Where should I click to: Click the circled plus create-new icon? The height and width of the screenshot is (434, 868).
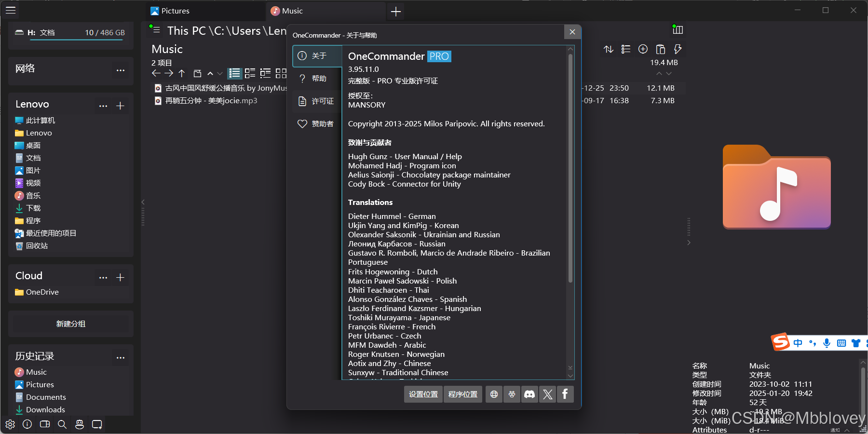[643, 49]
